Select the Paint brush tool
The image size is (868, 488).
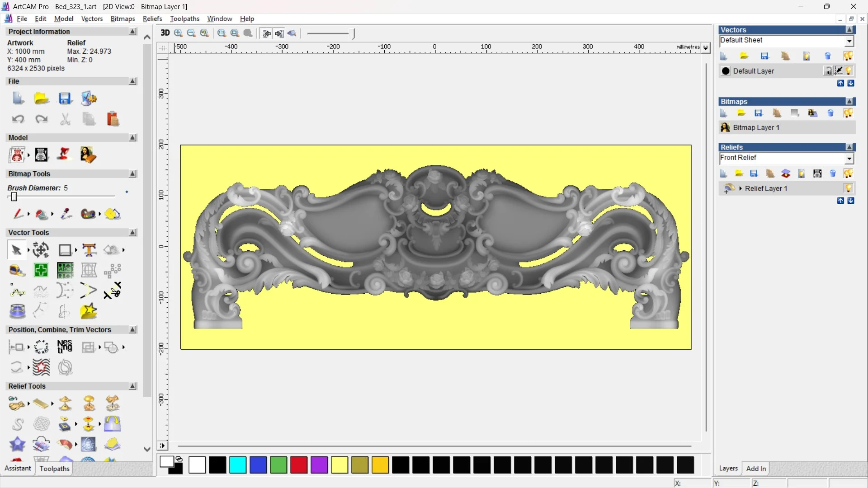[18, 214]
